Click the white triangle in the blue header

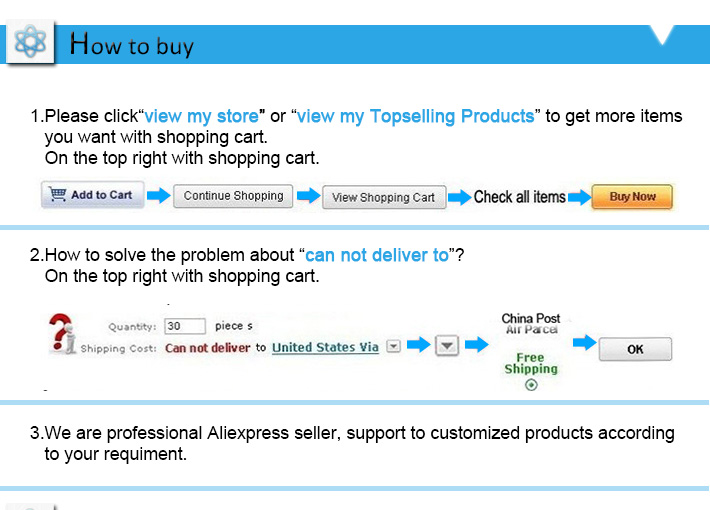(x=662, y=35)
